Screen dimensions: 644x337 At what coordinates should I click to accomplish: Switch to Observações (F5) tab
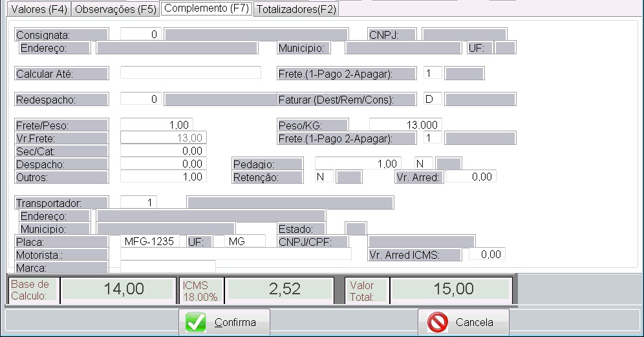coord(114,10)
